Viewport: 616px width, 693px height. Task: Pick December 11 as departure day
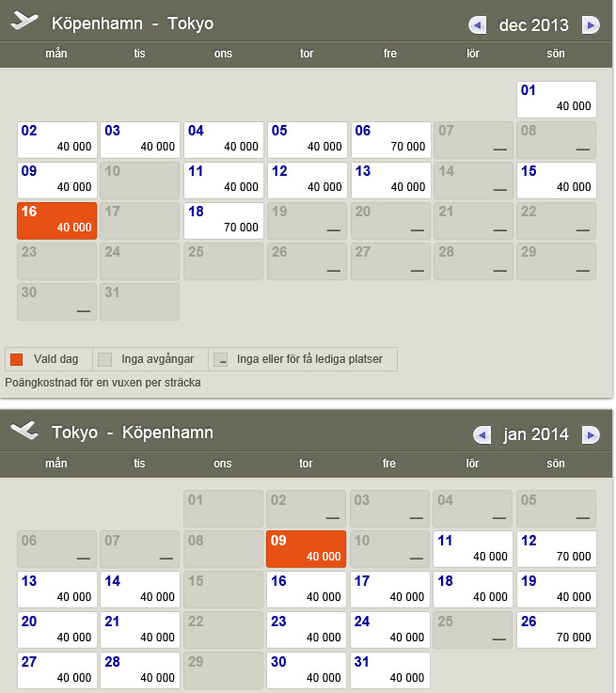(x=223, y=180)
